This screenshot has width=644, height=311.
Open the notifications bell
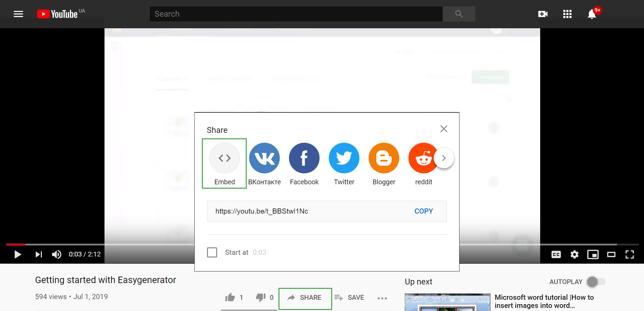(592, 14)
